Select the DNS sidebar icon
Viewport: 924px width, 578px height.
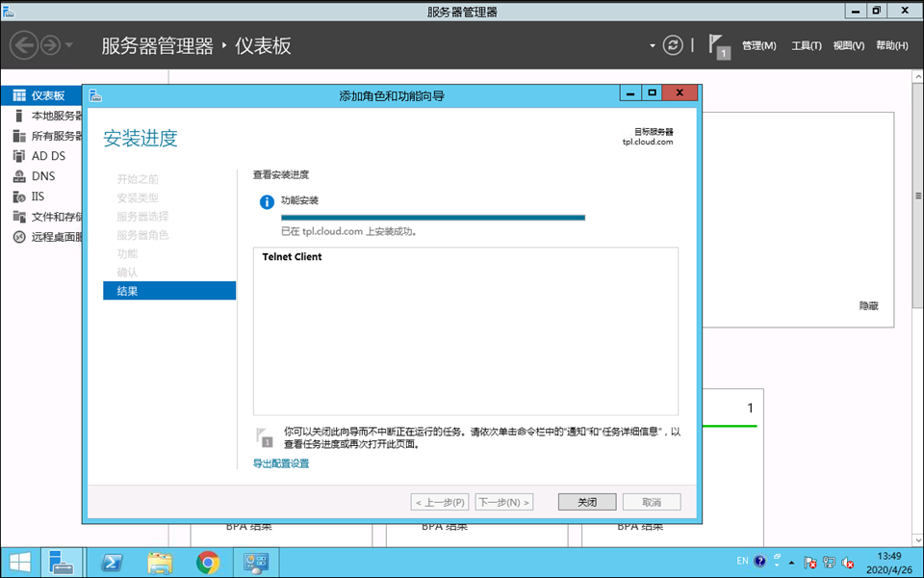(19, 176)
